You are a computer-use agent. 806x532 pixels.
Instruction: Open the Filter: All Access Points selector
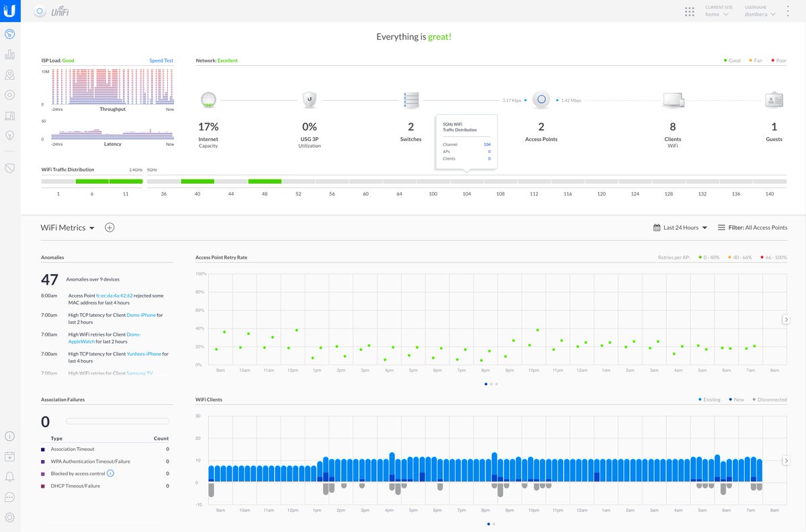coord(752,228)
